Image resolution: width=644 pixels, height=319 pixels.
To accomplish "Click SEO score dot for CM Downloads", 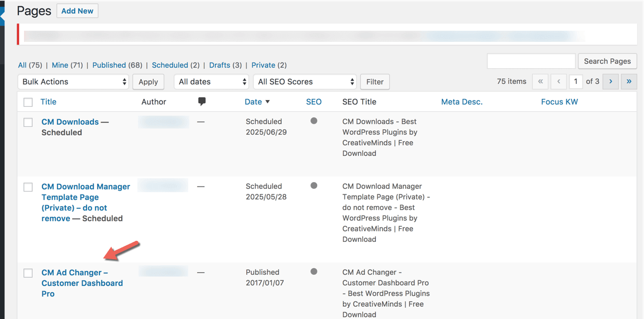I will pos(314,121).
